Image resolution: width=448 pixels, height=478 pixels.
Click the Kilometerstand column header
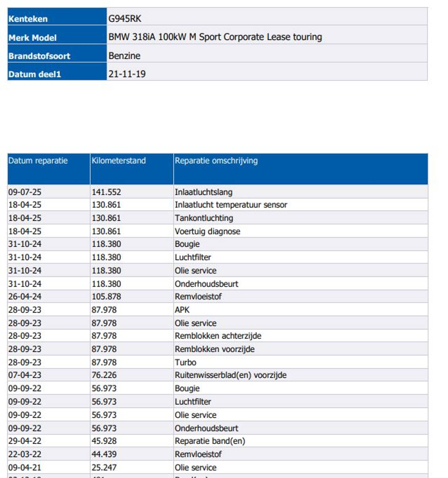(119, 160)
